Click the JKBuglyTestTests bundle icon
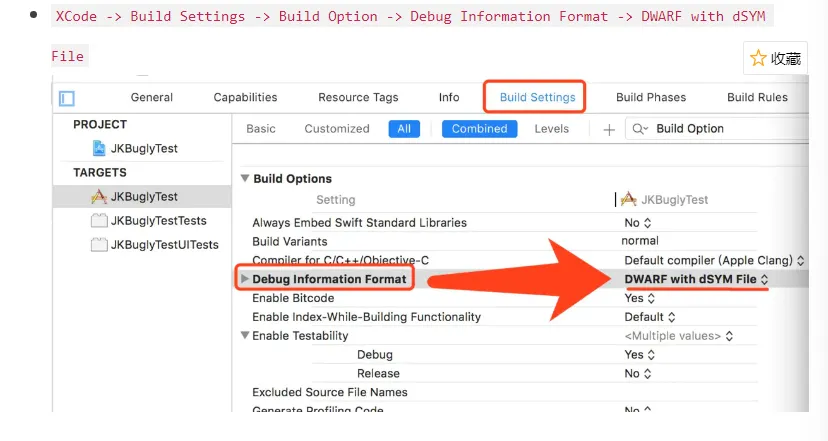 pos(99,220)
